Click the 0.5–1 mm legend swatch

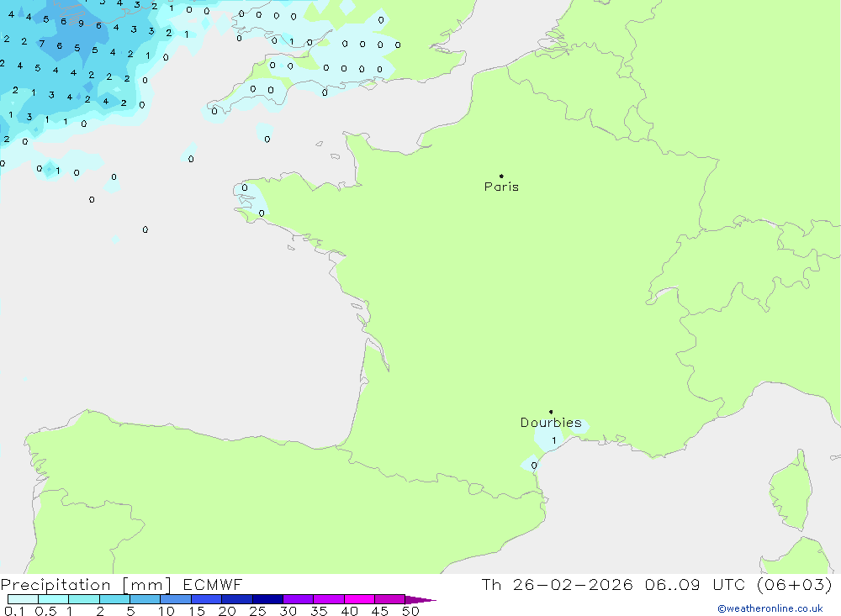[54, 599]
